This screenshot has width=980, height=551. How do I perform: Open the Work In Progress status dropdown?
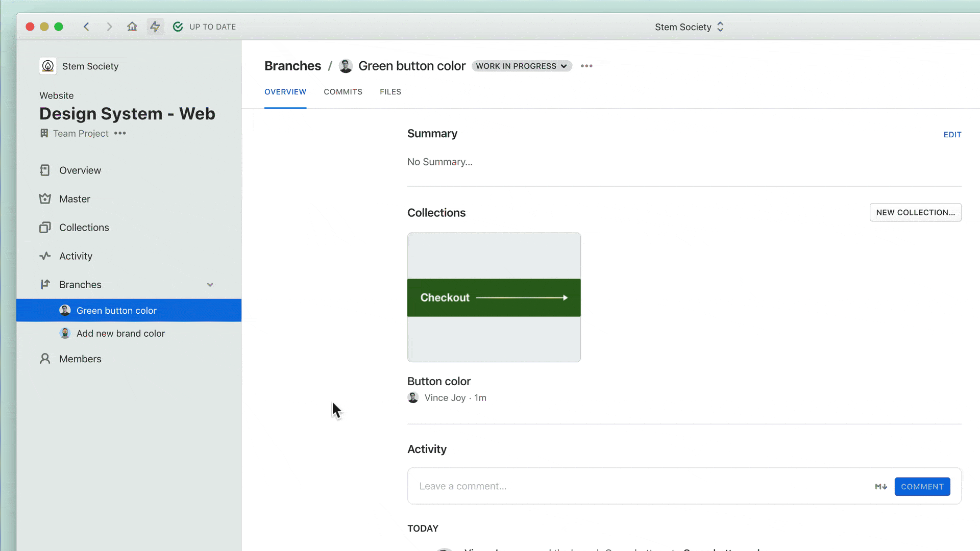[521, 66]
